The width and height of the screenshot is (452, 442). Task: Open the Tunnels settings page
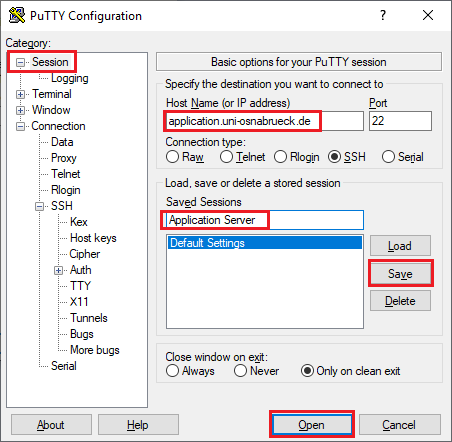(x=89, y=318)
